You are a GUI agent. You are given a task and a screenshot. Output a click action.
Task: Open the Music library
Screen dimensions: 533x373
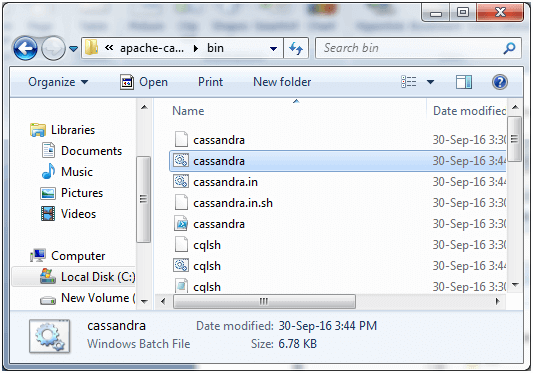77,172
